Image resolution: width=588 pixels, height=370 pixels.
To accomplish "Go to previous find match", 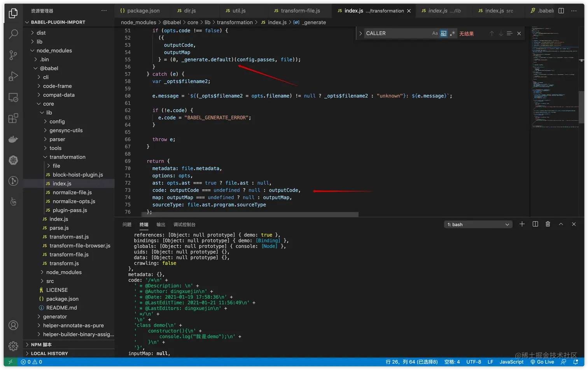I will pos(492,33).
